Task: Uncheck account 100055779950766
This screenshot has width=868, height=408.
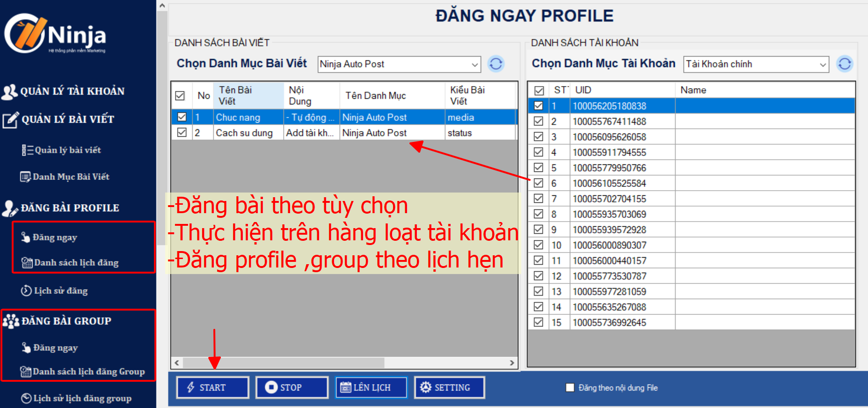Action: [x=539, y=168]
